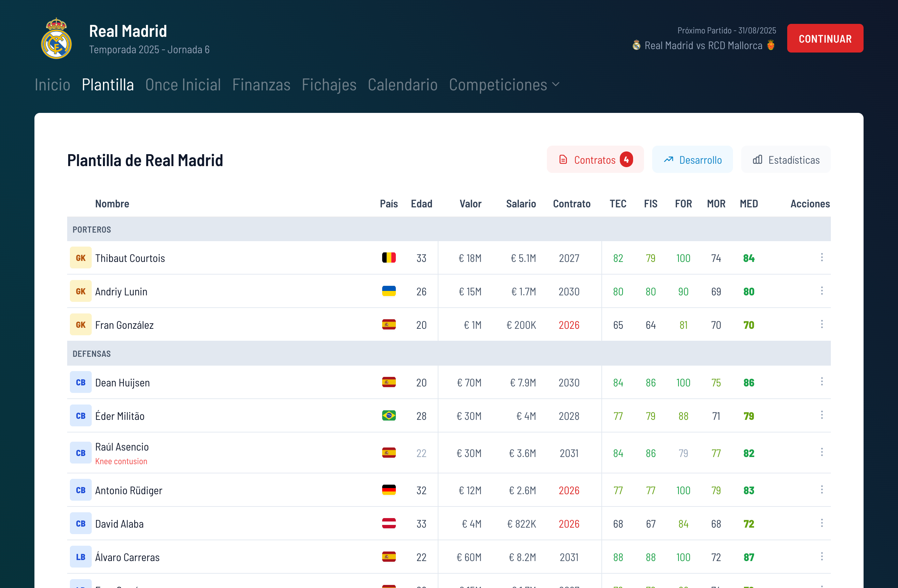Open kebab menu for David Alaba
The width and height of the screenshot is (898, 588).
point(821,523)
